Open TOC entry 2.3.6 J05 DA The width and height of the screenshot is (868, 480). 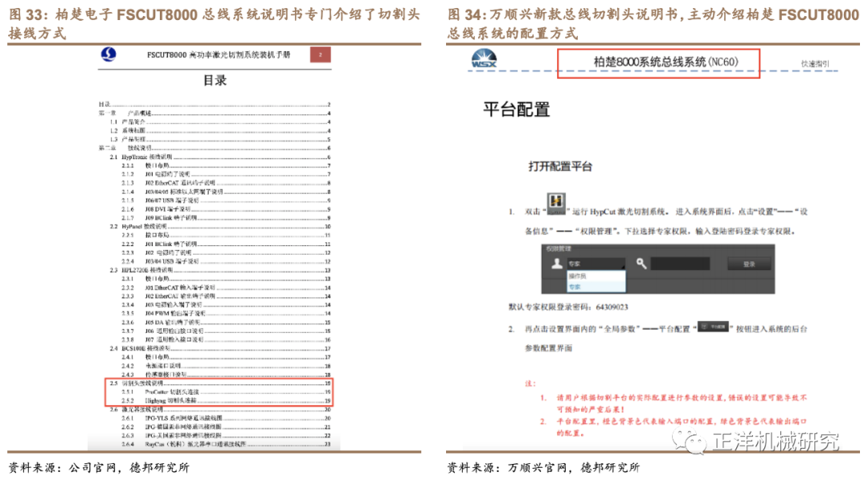coord(226,322)
